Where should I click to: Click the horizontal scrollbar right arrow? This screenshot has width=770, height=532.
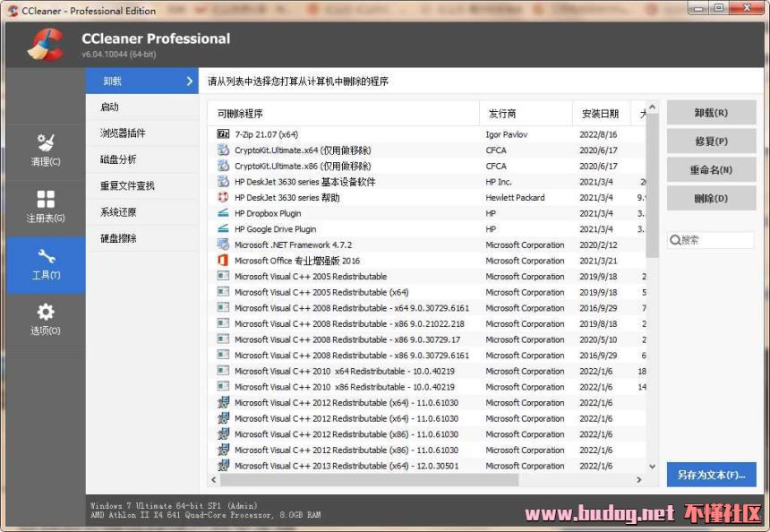(639, 479)
